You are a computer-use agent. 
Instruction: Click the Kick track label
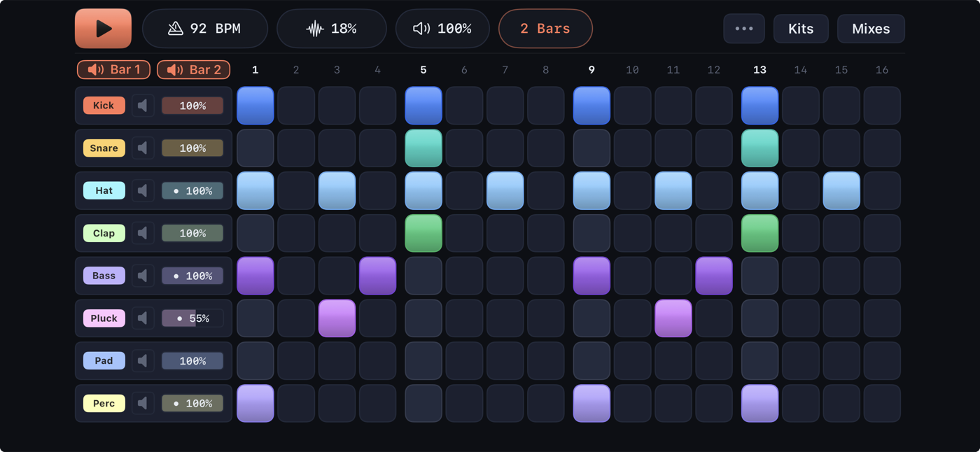104,106
